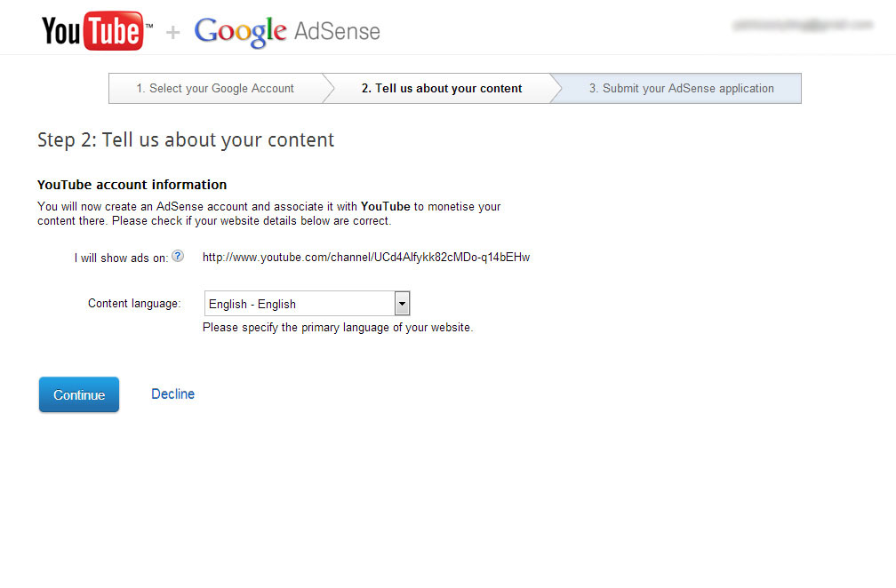Click the plus sign between the logos

click(173, 33)
